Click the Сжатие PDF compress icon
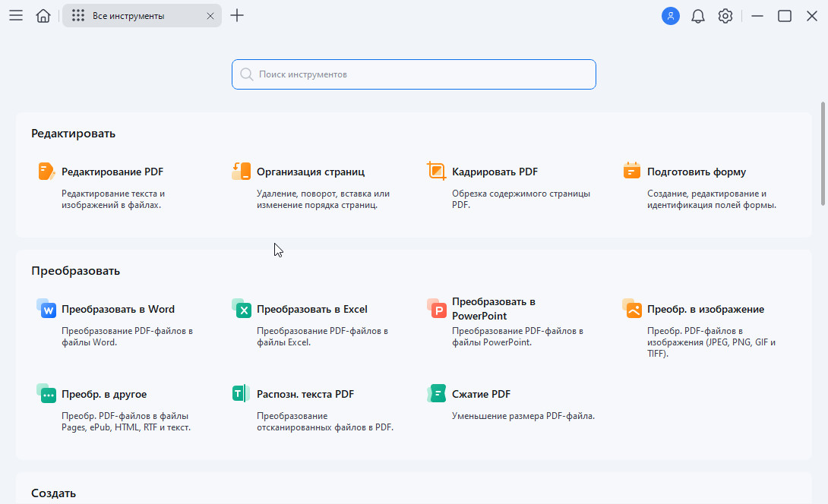 437,394
